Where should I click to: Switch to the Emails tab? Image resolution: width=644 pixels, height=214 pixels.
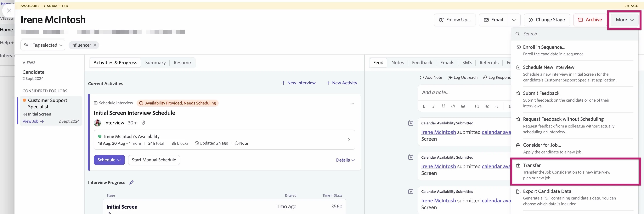click(x=447, y=62)
